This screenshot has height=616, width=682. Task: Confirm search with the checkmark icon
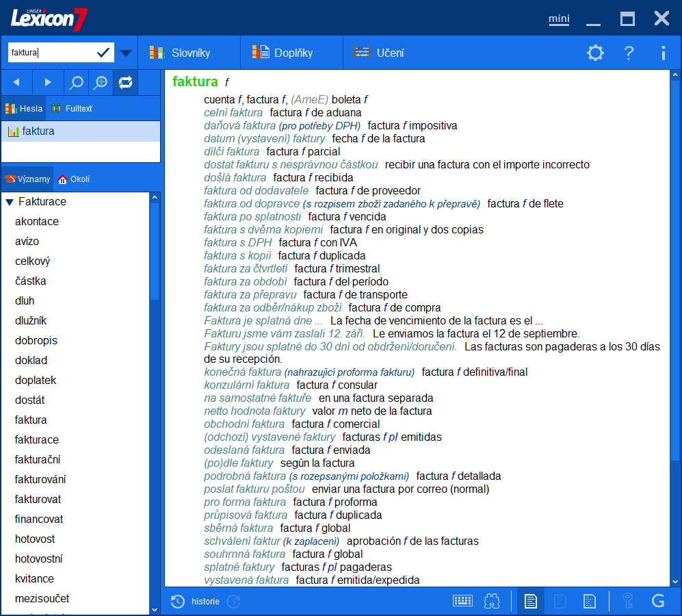point(103,53)
